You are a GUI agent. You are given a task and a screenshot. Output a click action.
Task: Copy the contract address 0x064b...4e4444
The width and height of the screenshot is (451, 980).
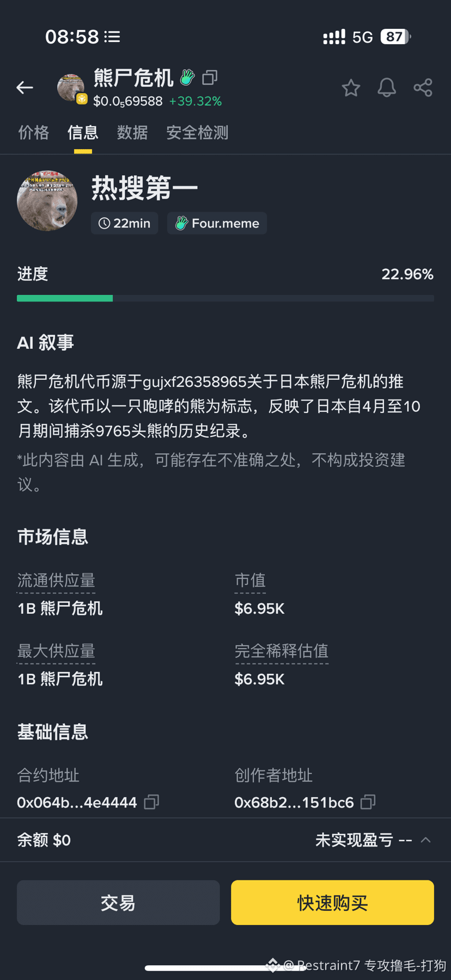coord(151,802)
